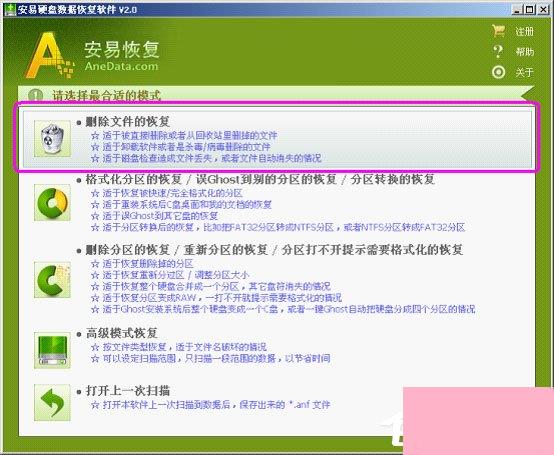
Task: Choose 删除文件的恢复 mode heading
Action: 128,122
